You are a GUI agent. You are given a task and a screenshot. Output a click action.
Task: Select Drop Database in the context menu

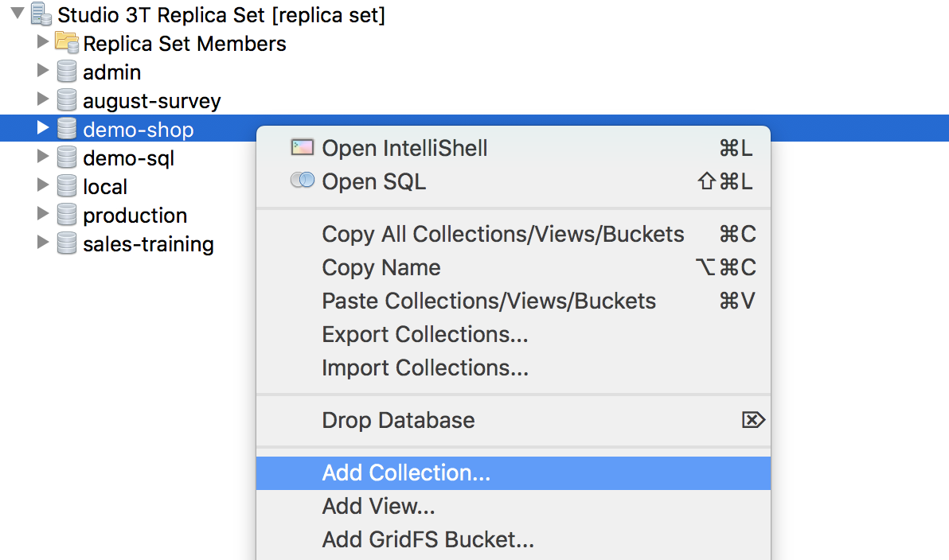pos(398,420)
